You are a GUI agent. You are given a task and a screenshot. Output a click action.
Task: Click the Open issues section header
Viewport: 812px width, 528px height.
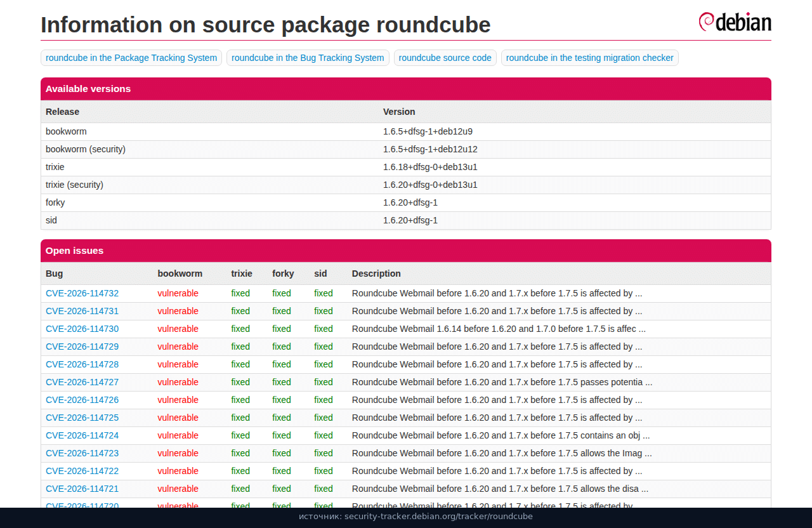coord(406,251)
